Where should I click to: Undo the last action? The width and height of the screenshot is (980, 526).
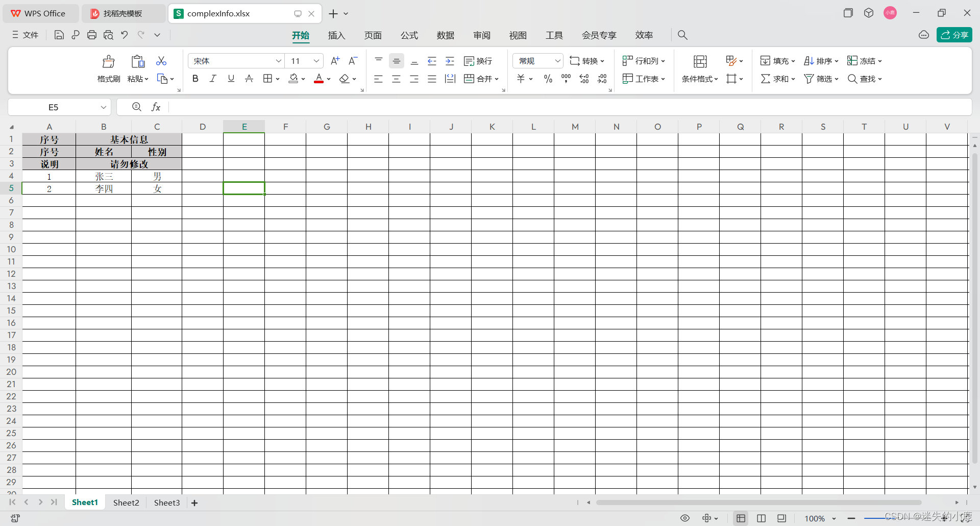(125, 35)
